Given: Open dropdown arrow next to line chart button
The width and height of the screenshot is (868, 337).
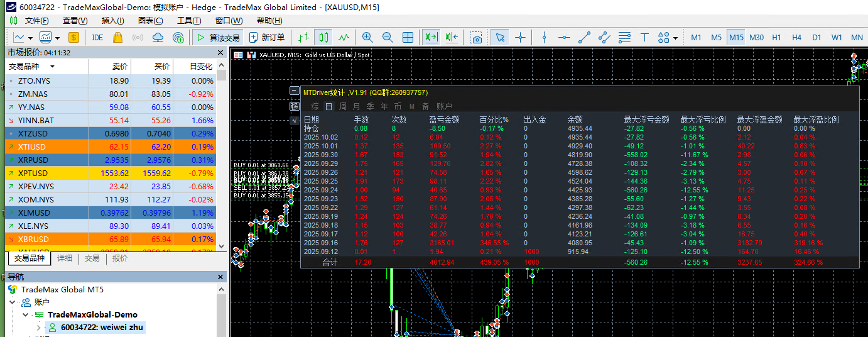Looking at the screenshot, I should click(x=30, y=38).
